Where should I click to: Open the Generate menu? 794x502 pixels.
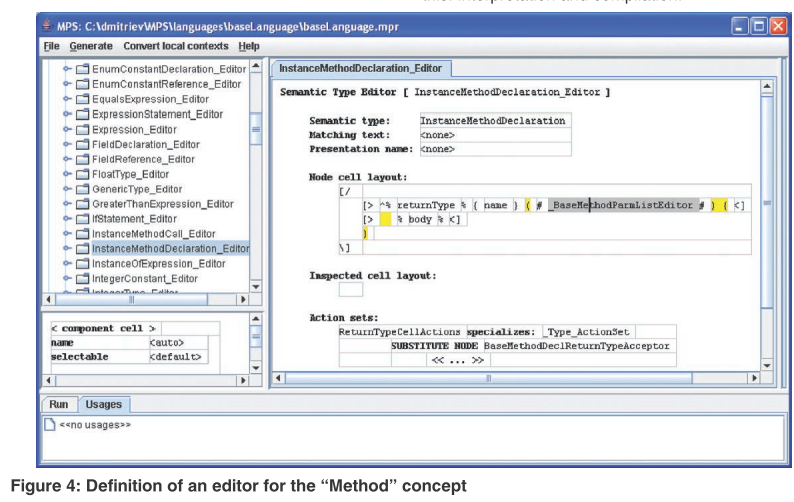(x=91, y=46)
